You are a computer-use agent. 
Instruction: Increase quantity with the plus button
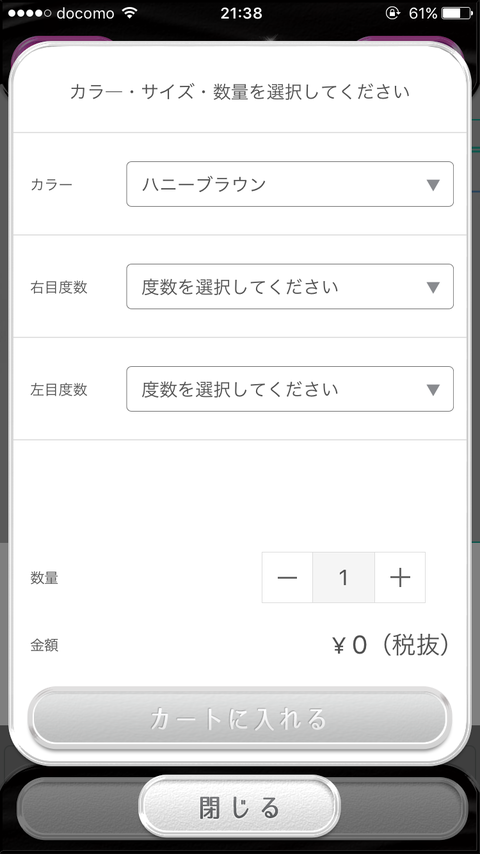click(400, 577)
